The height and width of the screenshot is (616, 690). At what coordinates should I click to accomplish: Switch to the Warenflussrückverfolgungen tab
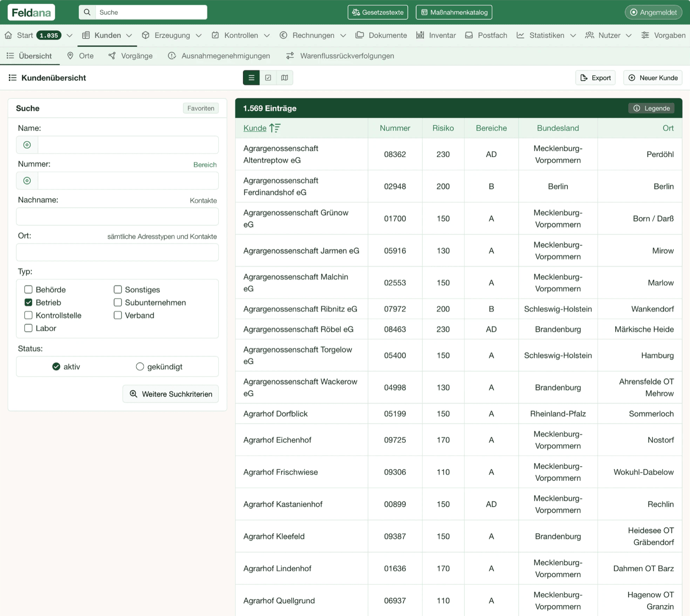(x=340, y=56)
